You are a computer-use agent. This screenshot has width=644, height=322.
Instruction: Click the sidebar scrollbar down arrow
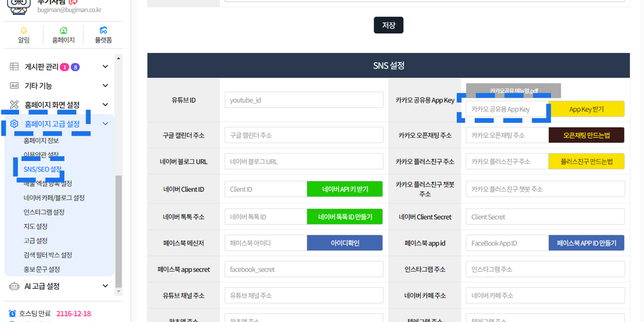coord(119,292)
